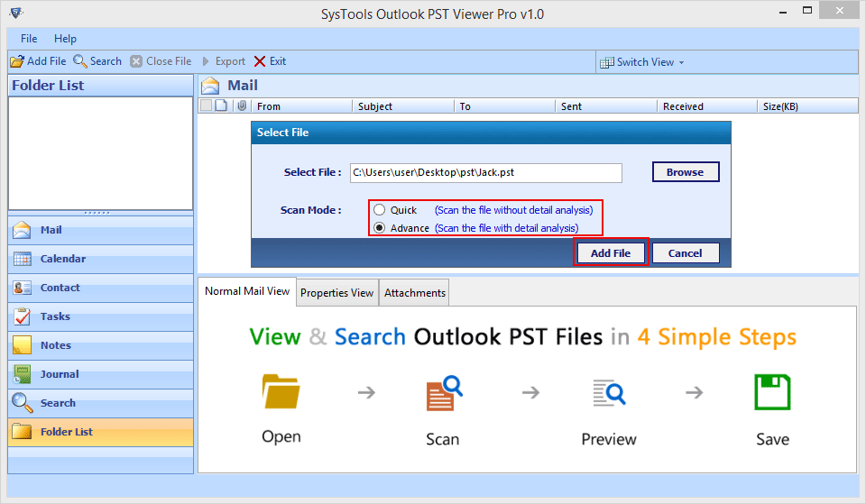
Task: Click the Mail envelope icon in sidebar
Action: (x=22, y=230)
